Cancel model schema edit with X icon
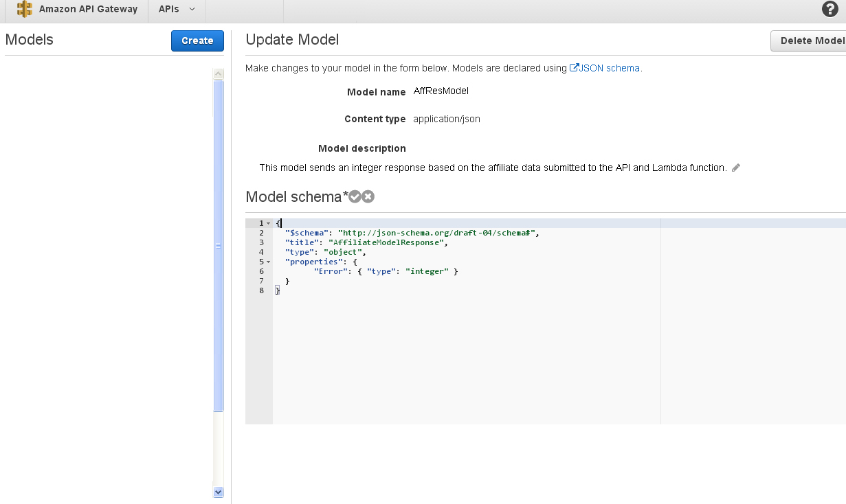 point(368,197)
